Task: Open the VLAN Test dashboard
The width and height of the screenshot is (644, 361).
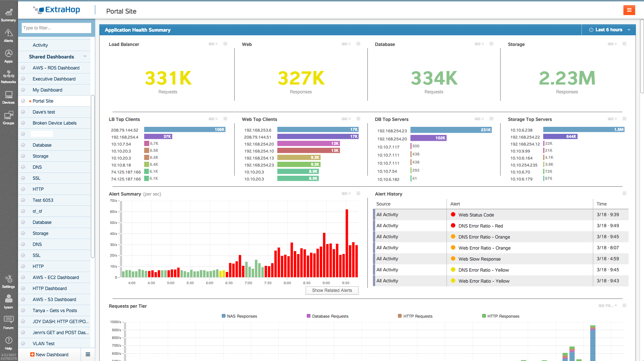Action: [x=54, y=344]
